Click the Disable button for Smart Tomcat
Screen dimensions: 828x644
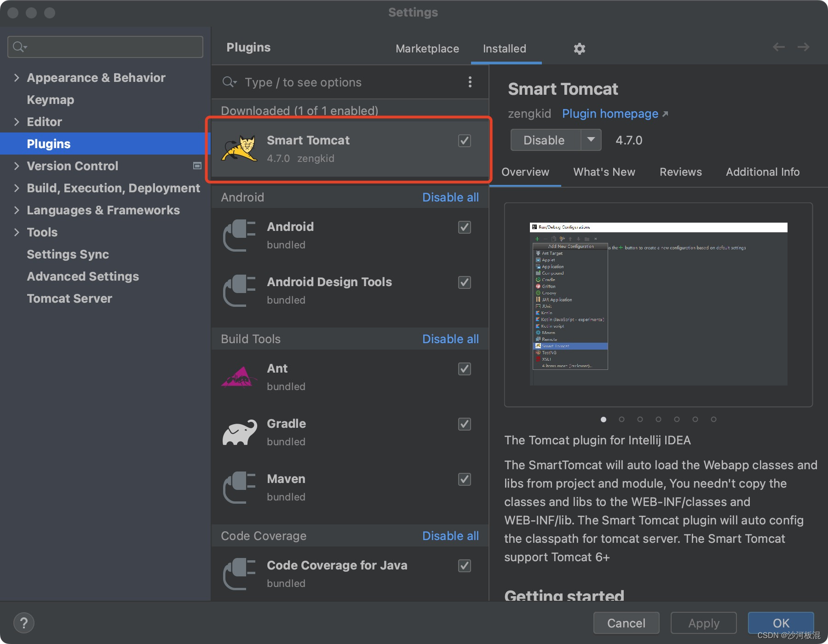(546, 140)
